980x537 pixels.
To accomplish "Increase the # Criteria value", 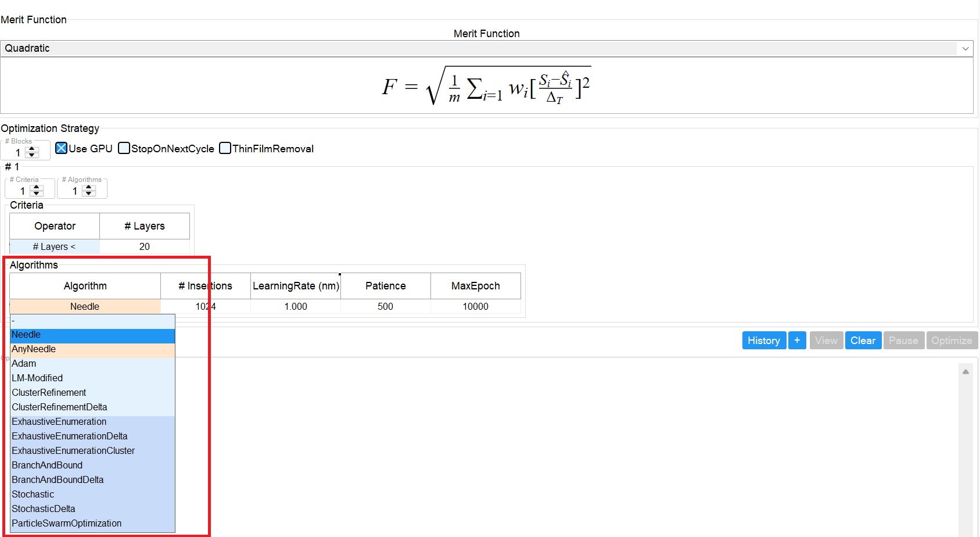I will [37, 188].
